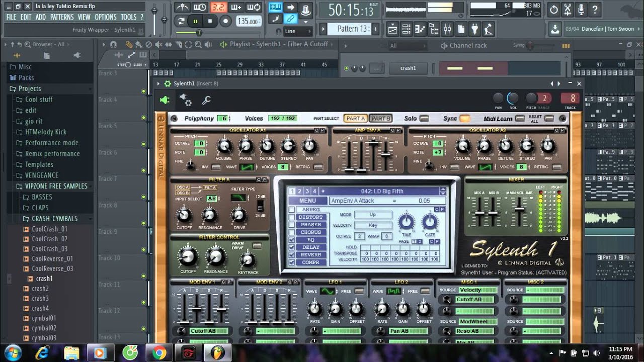Viewport: 644px width, 362px height.
Task: Open the arpeggiator Mode Up dropdown
Action: click(373, 215)
